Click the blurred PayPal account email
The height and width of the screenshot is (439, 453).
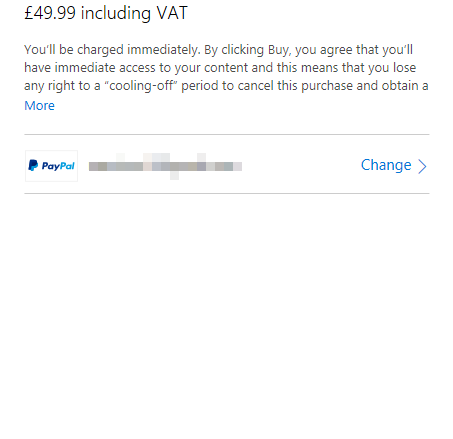[x=165, y=166]
